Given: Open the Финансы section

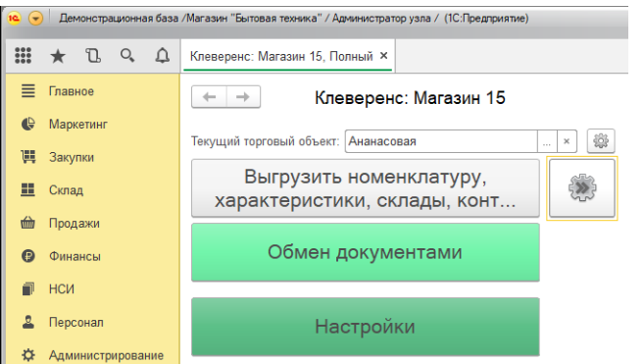Looking at the screenshot, I should pyautogui.click(x=74, y=256).
